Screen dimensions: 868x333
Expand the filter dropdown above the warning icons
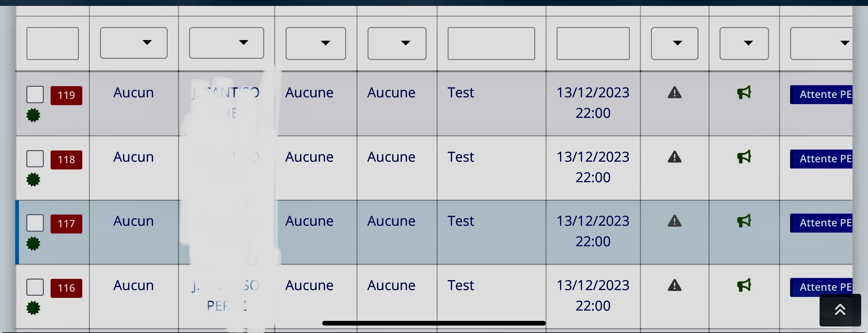pyautogui.click(x=675, y=44)
